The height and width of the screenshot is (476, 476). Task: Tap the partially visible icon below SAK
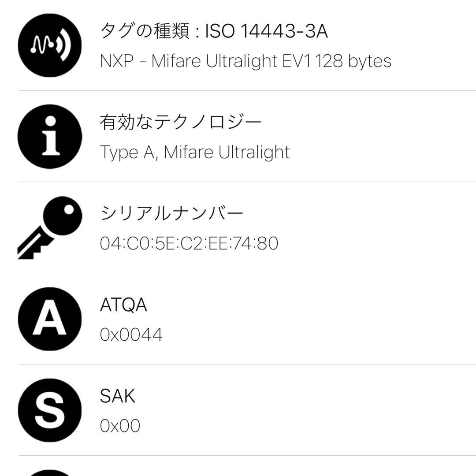[50, 472]
